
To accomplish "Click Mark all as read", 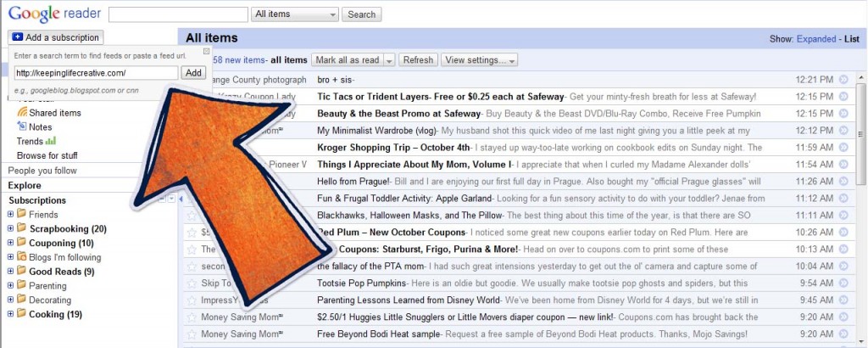I will [x=347, y=60].
